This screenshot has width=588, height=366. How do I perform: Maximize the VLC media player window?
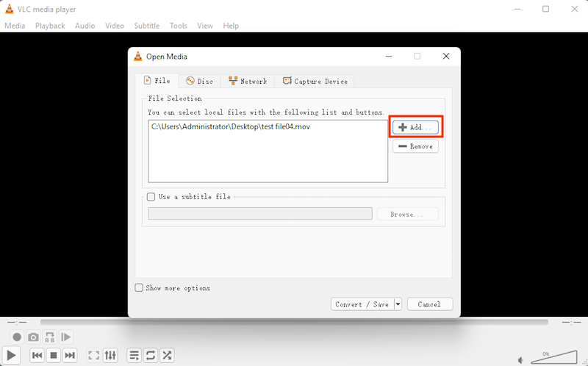[x=545, y=9]
